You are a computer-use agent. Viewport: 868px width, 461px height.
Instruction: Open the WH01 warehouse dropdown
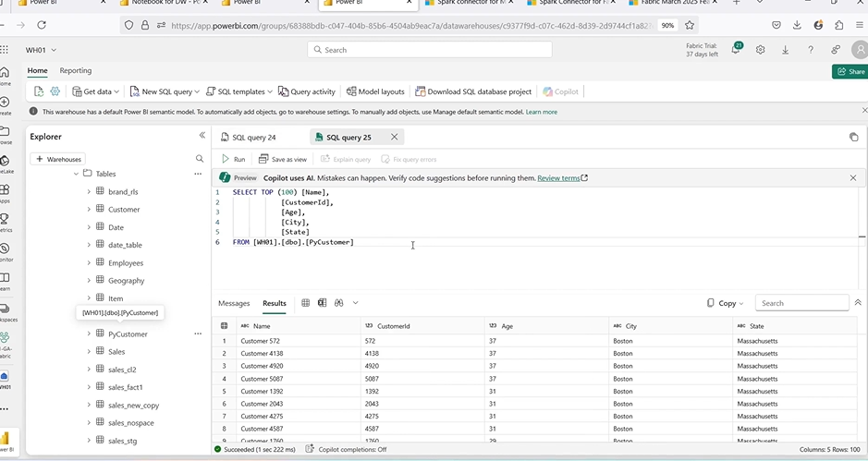click(41, 50)
